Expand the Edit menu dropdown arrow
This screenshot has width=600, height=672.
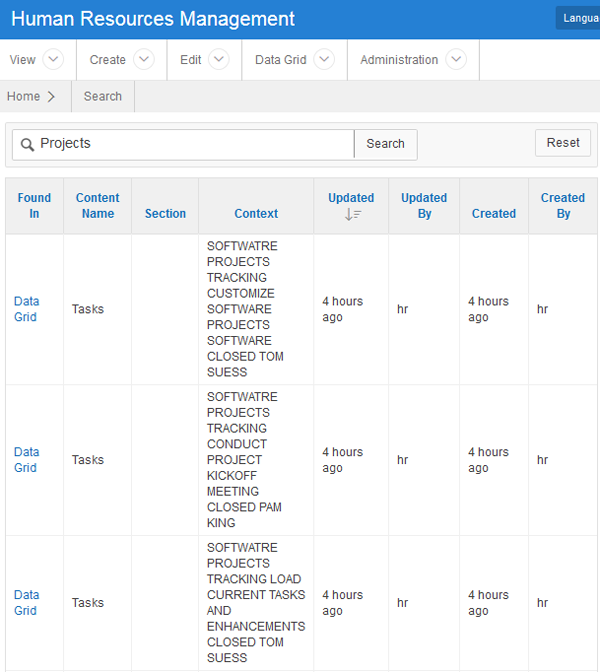pos(219,60)
